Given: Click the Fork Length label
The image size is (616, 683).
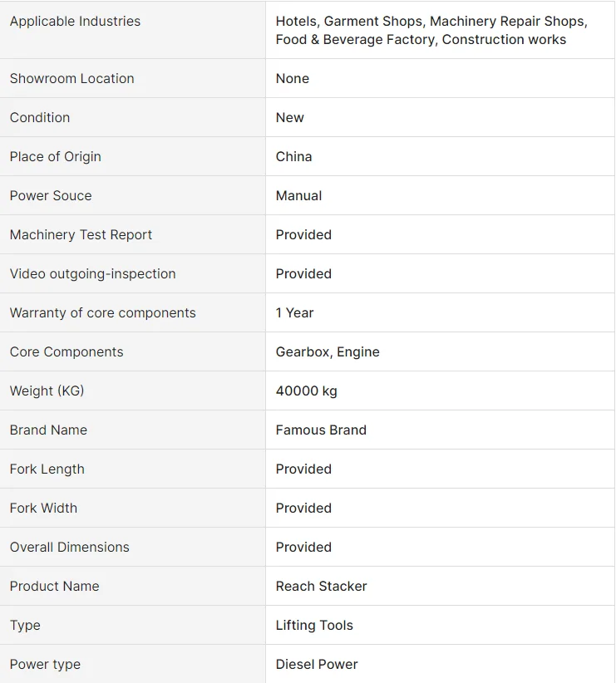Looking at the screenshot, I should (x=47, y=469).
